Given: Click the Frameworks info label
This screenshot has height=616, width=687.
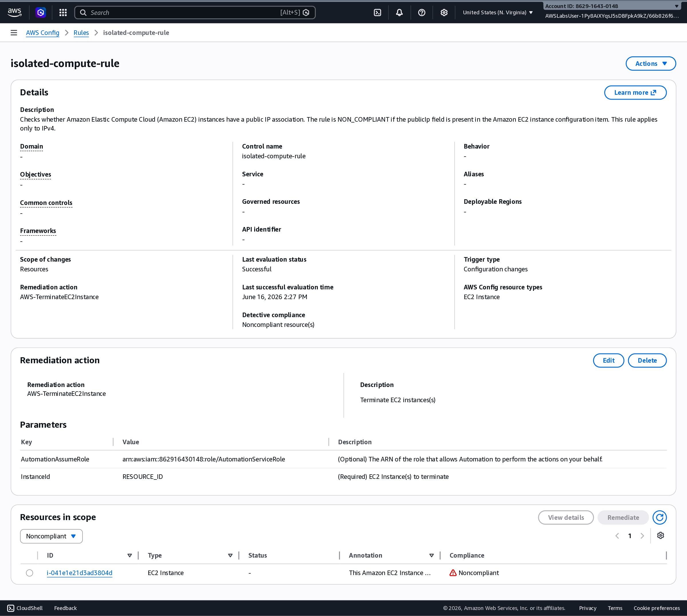Looking at the screenshot, I should pyautogui.click(x=38, y=231).
